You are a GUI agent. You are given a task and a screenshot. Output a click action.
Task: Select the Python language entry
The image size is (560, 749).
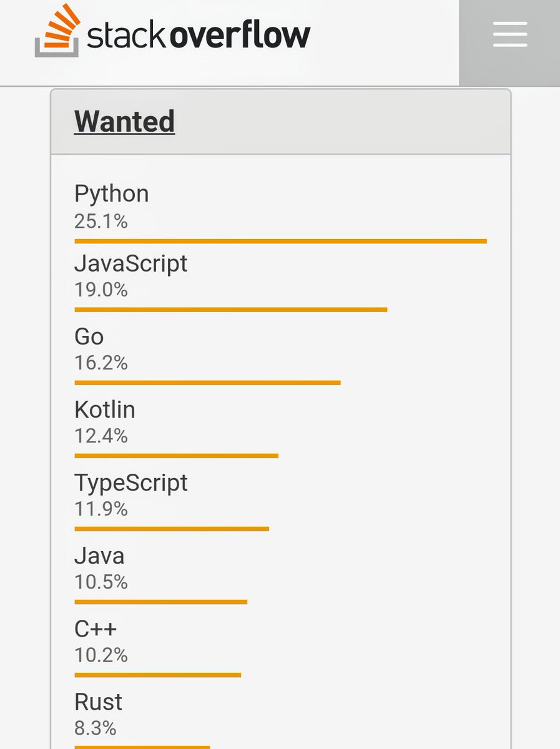[x=112, y=194]
